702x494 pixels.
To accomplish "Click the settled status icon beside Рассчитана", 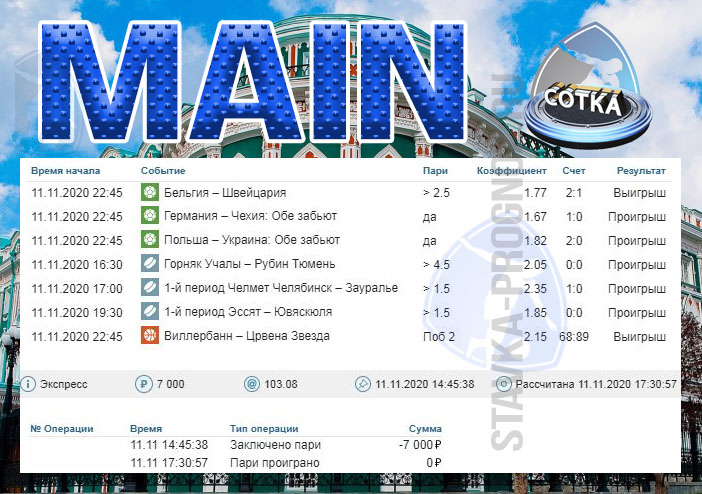I will (504, 384).
